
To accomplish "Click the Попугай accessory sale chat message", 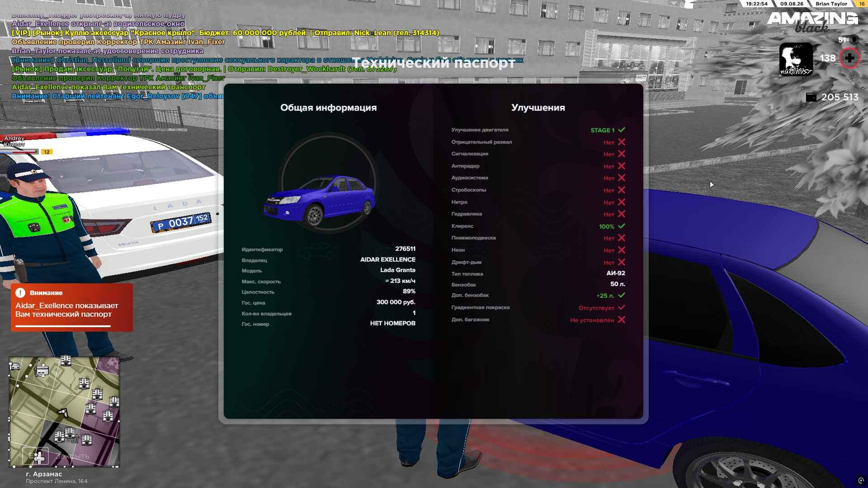I will 204,69.
